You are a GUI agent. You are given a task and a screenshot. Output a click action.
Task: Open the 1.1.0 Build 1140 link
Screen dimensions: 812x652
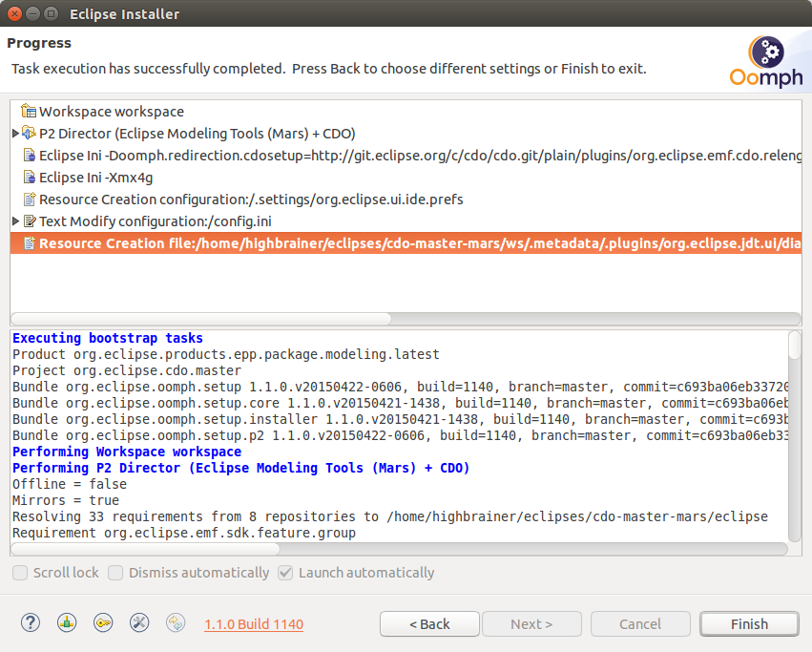[x=254, y=624]
